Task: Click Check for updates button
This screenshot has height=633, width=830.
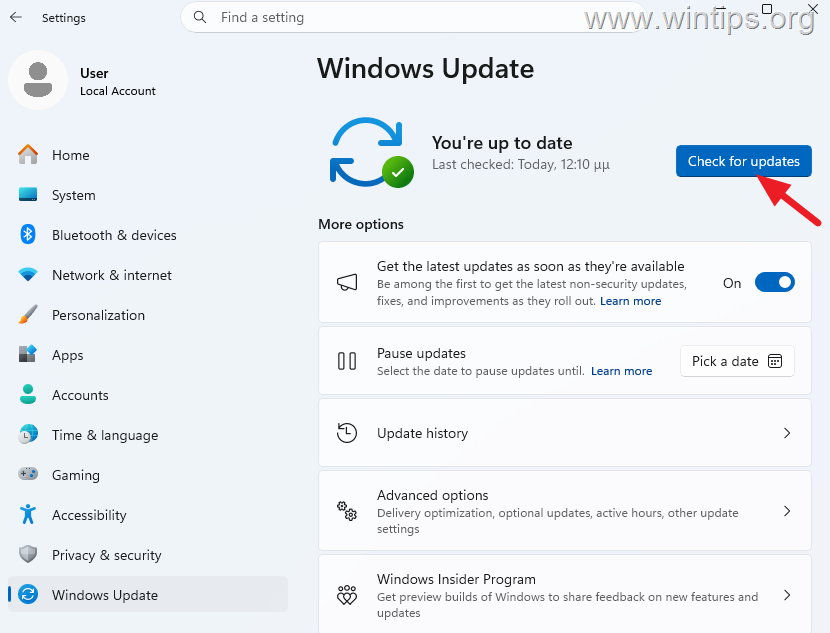Action: pyautogui.click(x=743, y=161)
